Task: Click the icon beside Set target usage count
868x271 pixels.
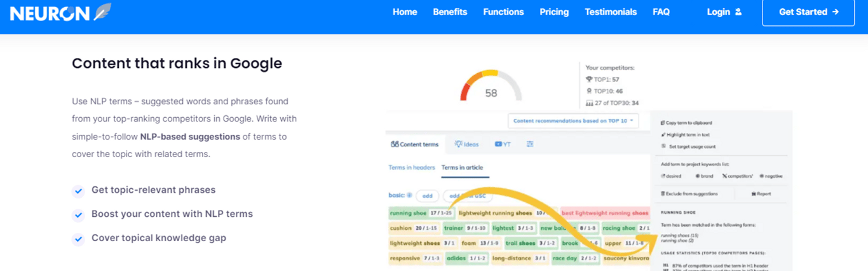Action: [x=663, y=146]
